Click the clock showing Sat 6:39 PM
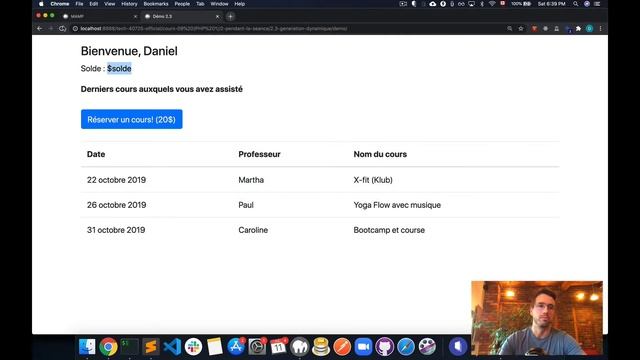Image resolution: width=640 pixels, height=360 pixels. (x=551, y=4)
